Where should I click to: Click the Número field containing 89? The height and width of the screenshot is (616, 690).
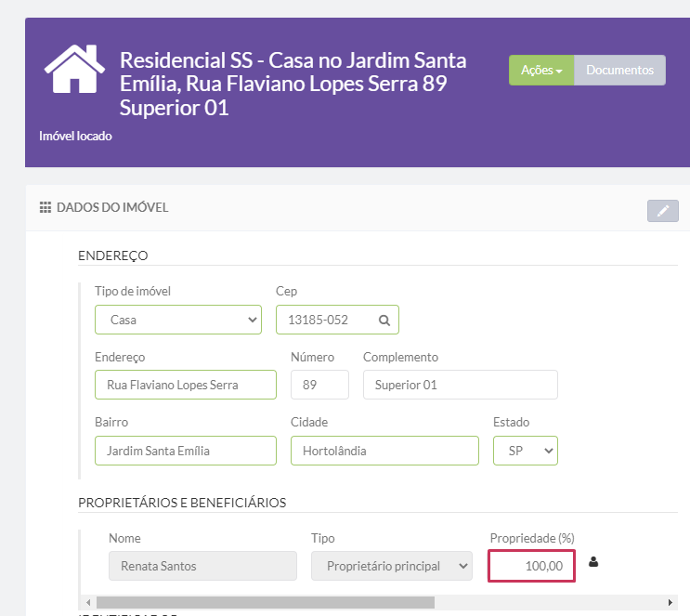319,385
